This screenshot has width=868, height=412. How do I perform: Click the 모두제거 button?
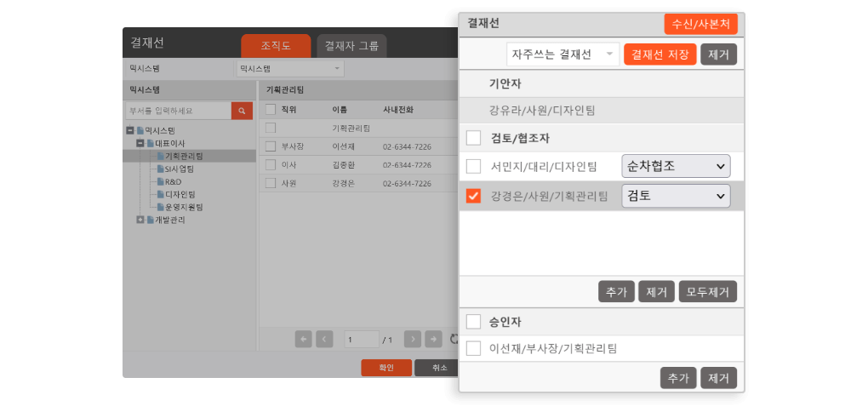click(708, 291)
